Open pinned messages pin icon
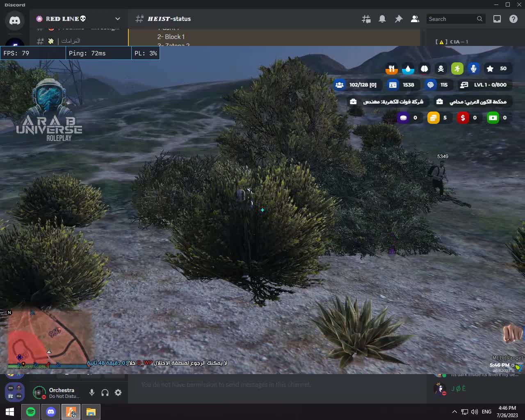The height and width of the screenshot is (420, 525). click(x=398, y=19)
